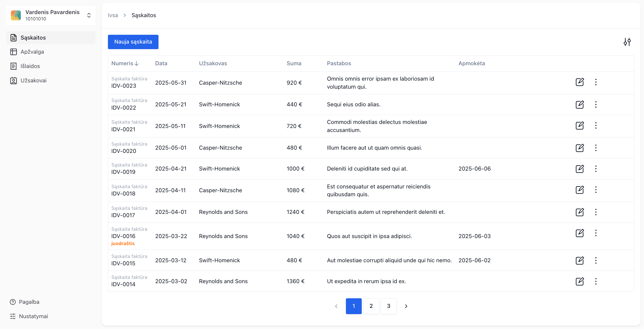This screenshot has width=644, height=329.
Task: Click the next page arrow icon
Action: pyautogui.click(x=406, y=306)
